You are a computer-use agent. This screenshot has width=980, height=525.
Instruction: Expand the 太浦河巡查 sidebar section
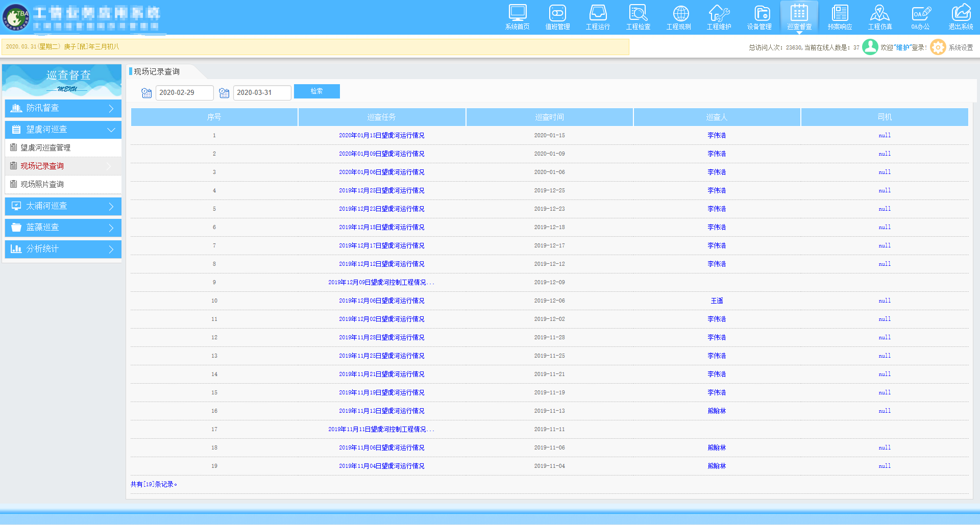click(63, 206)
